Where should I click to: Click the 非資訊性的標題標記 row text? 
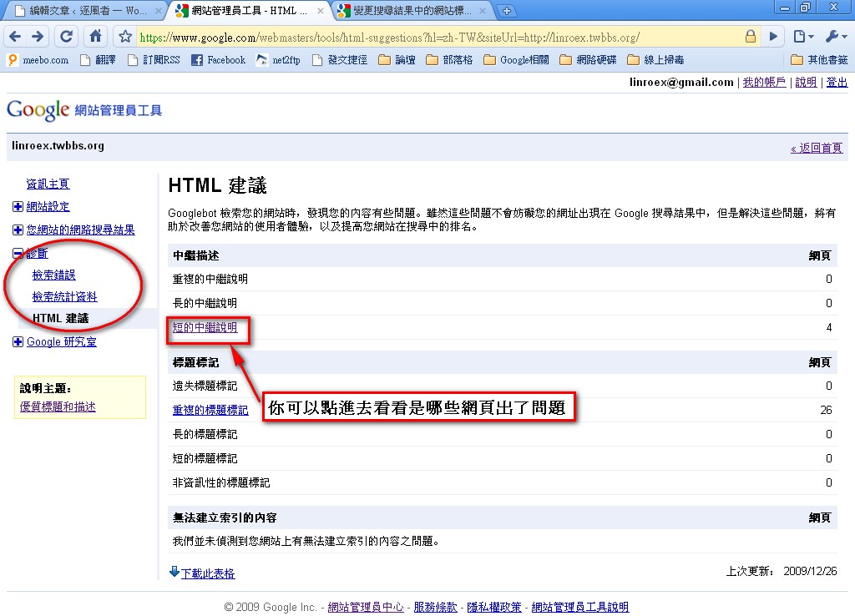coord(221,482)
